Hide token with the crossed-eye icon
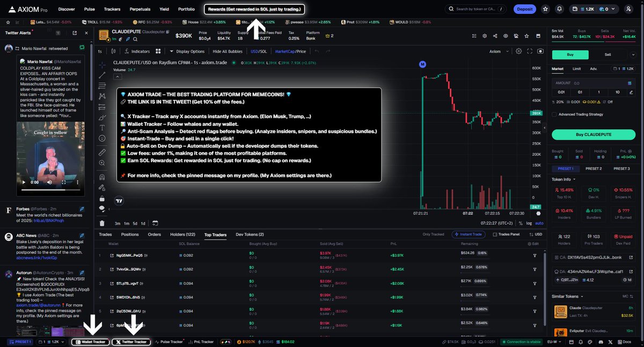Viewport: 644px width, 347px height. 515,36
